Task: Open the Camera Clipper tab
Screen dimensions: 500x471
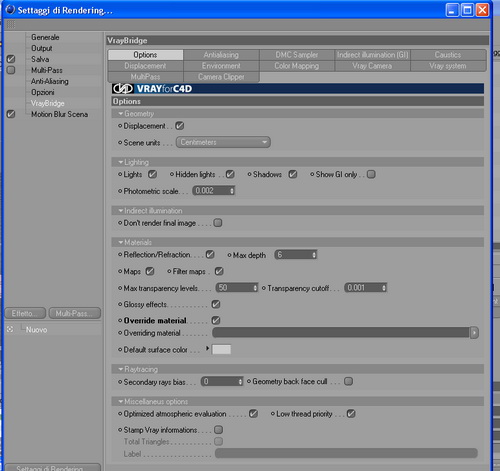Action: click(x=221, y=77)
